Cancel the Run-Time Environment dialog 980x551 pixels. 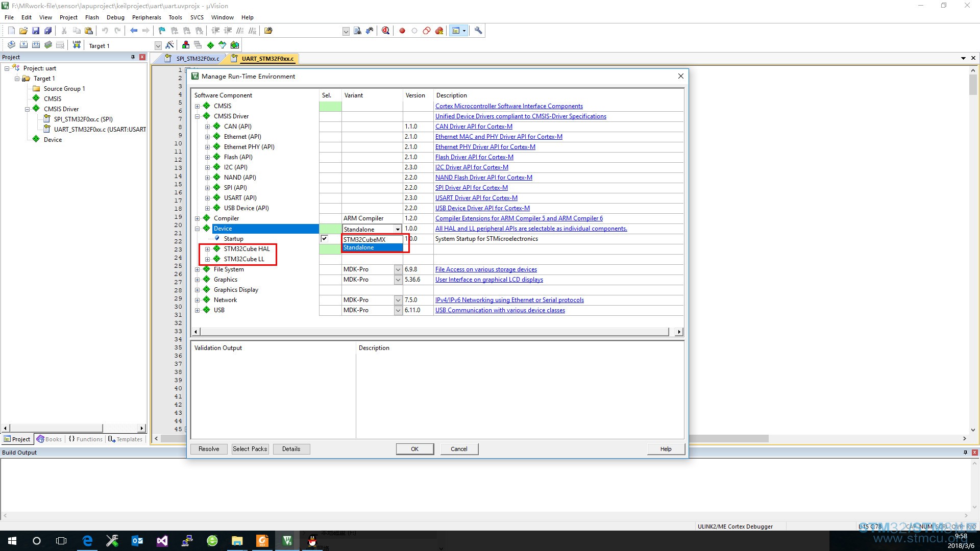[459, 449]
